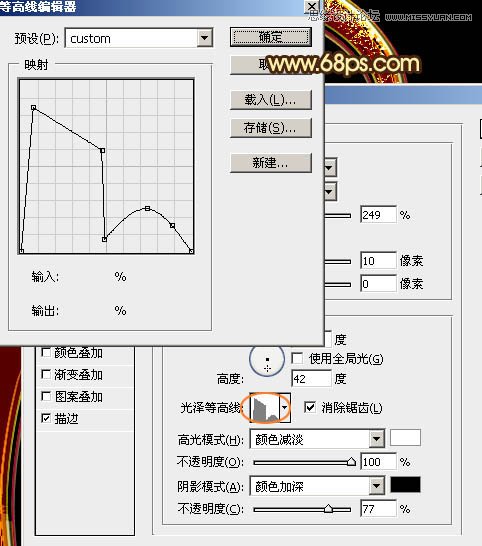Click the 新建... button
The image size is (482, 546).
[271, 163]
